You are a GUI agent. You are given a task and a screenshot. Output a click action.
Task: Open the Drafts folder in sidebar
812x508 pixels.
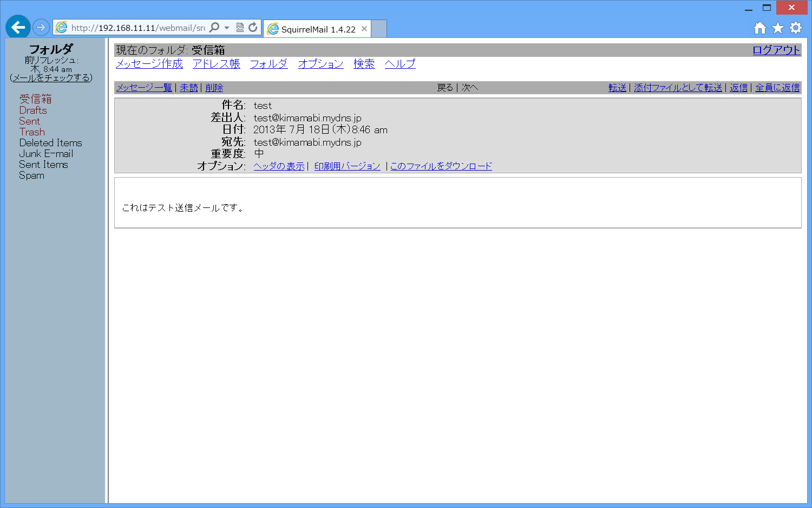point(33,110)
